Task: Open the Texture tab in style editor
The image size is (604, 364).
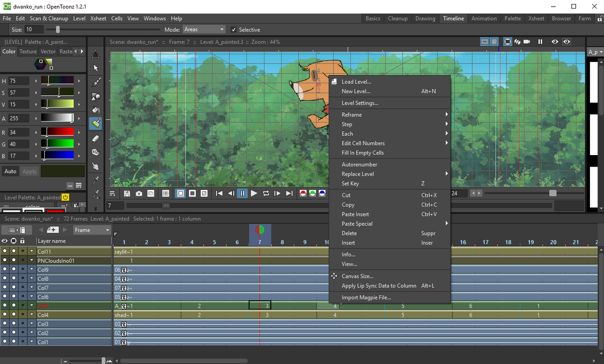Action: [x=28, y=51]
